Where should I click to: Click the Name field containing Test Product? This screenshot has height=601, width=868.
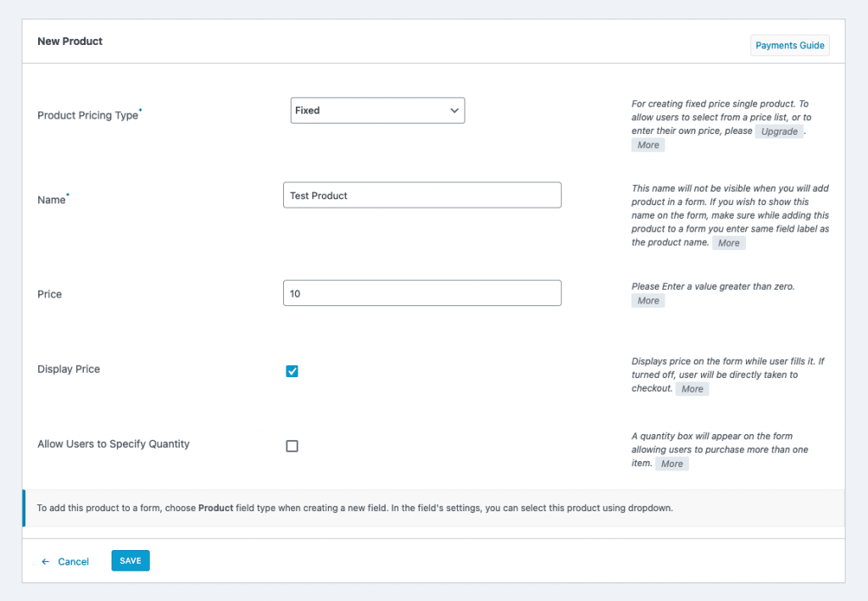(422, 194)
